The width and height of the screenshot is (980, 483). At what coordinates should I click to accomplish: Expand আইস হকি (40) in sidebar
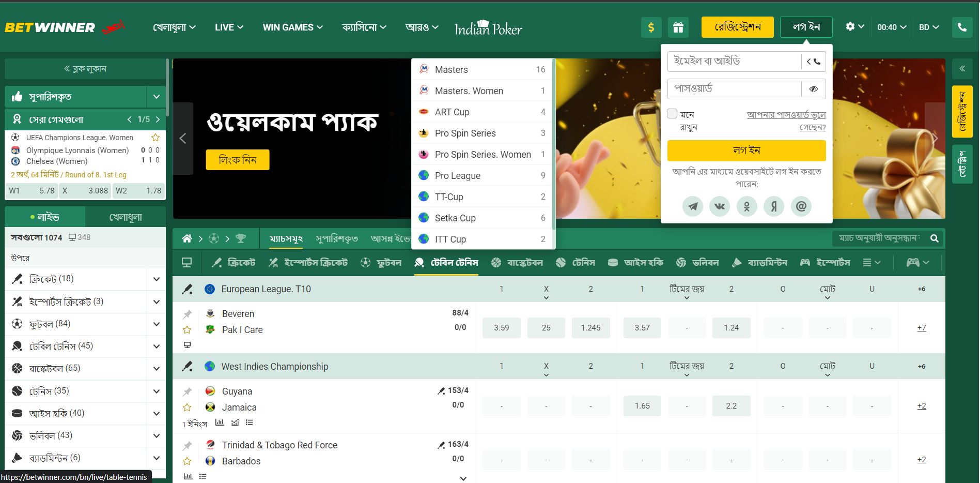click(x=156, y=414)
